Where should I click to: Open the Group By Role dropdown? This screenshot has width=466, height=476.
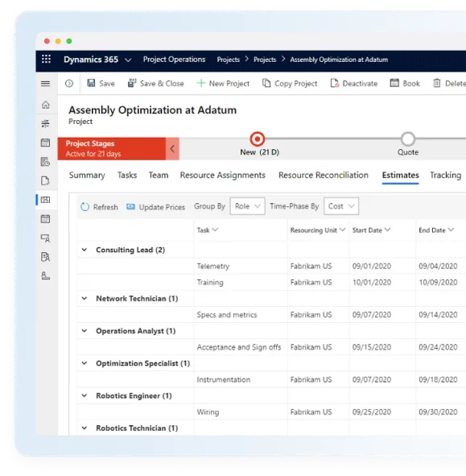(248, 206)
